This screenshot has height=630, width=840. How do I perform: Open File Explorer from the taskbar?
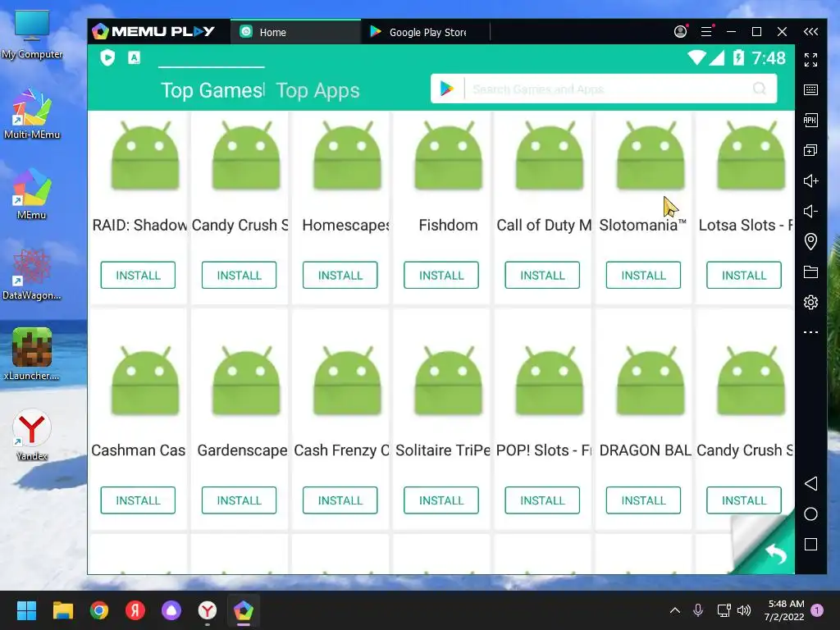tap(62, 610)
